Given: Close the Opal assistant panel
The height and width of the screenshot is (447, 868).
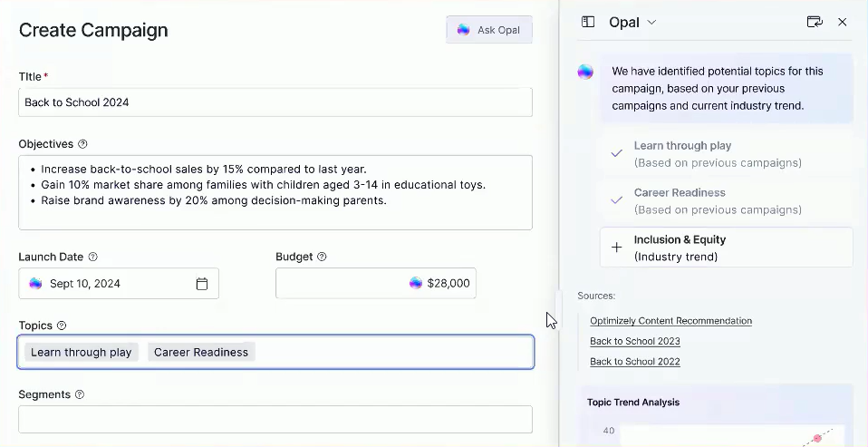Looking at the screenshot, I should point(843,22).
